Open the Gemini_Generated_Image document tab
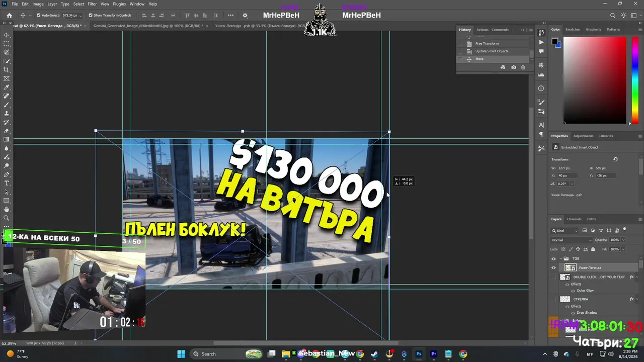The width and height of the screenshot is (644, 362). click(147, 26)
